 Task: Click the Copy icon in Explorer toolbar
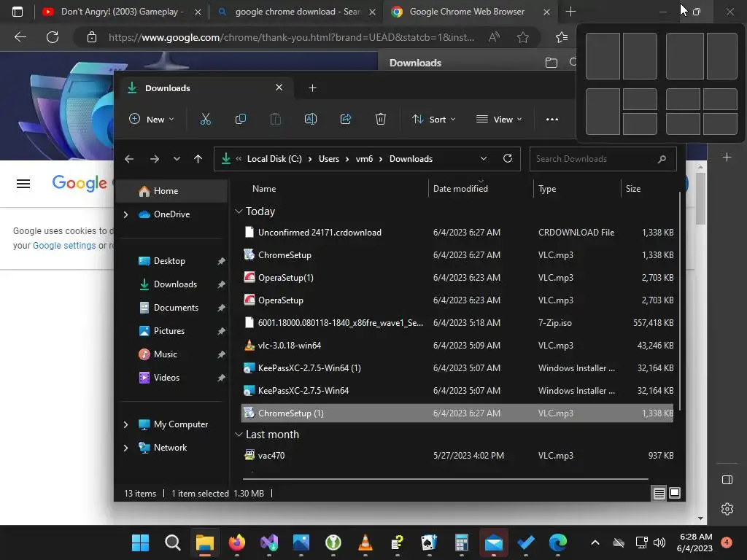coord(241,119)
